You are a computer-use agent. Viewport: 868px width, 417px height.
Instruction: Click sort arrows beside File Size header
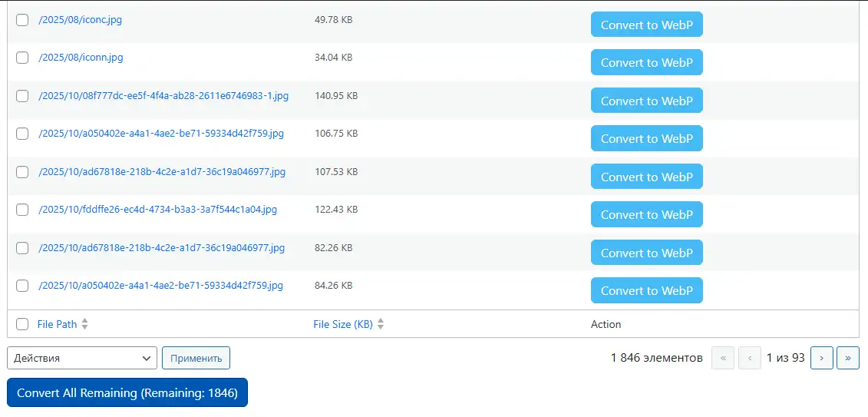[x=381, y=324]
